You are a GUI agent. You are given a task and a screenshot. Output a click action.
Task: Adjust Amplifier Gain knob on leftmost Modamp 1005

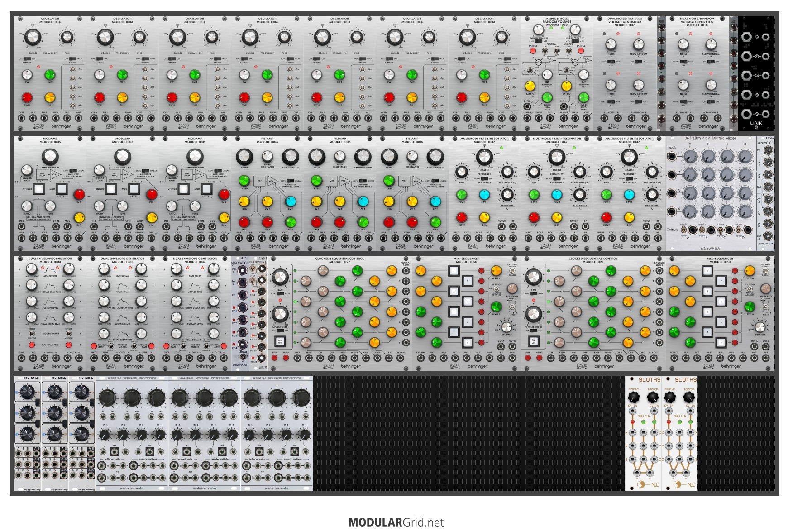tap(50, 157)
